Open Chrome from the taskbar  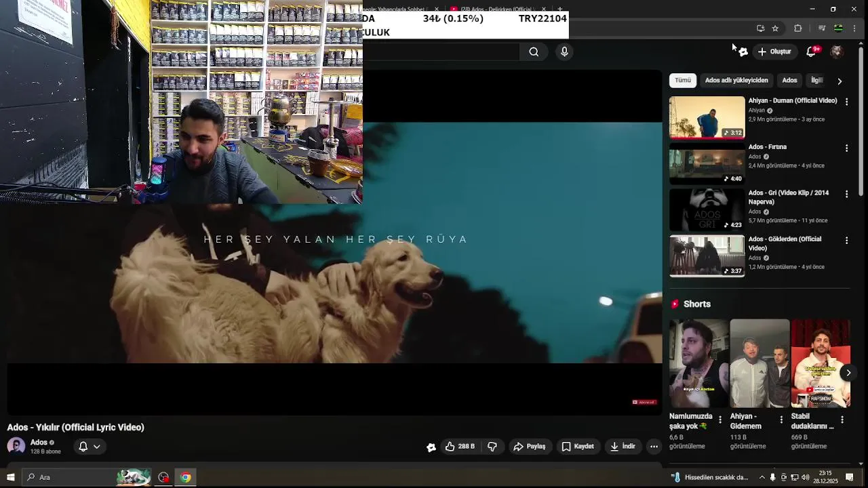pyautogui.click(x=185, y=477)
